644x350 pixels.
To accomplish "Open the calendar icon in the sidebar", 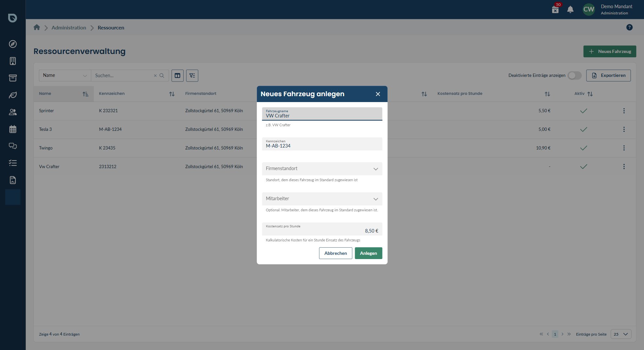I will 13,129.
